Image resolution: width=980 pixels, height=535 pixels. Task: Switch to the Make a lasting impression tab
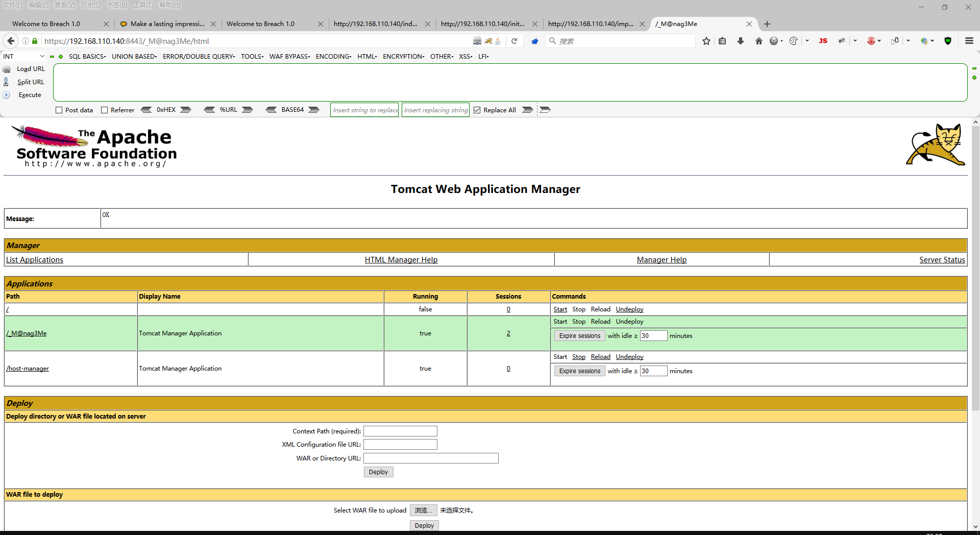167,24
